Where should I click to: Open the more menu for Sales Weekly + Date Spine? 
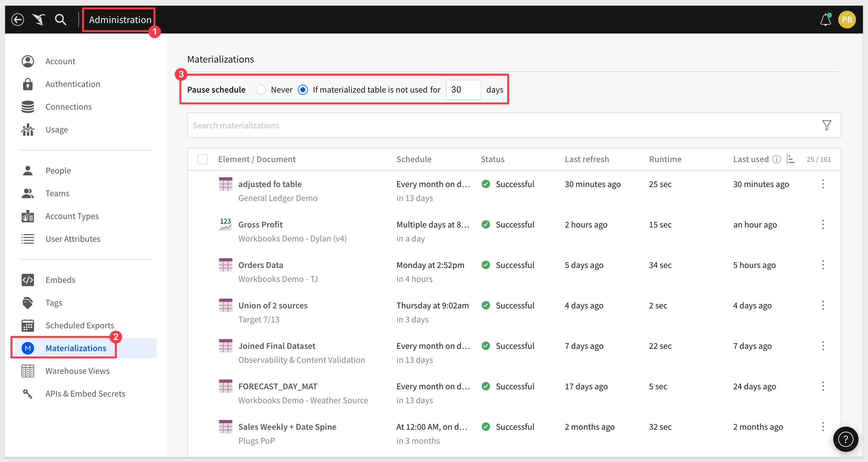pyautogui.click(x=823, y=427)
